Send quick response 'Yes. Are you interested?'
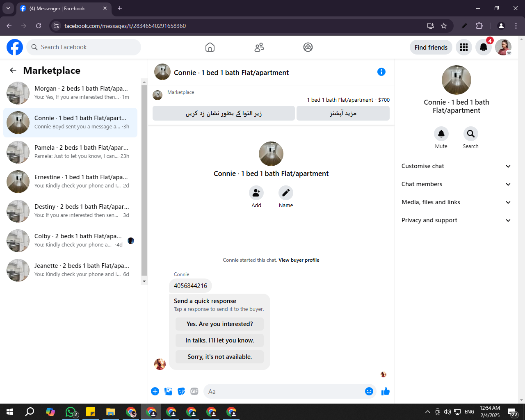 [220, 324]
